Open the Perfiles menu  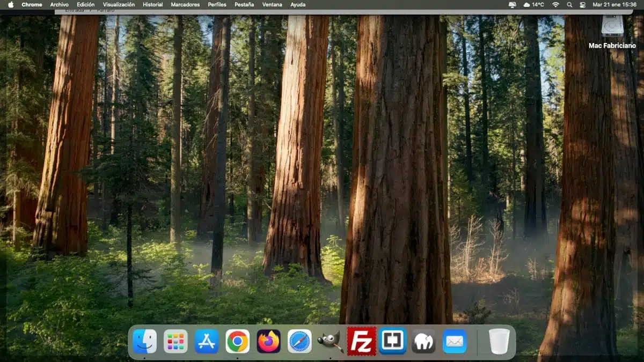(x=217, y=4)
